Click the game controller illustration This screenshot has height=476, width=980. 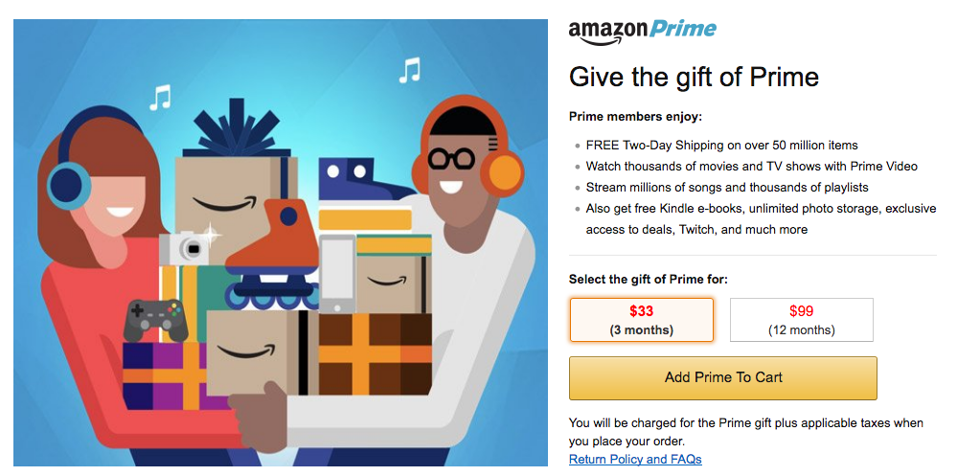155,320
